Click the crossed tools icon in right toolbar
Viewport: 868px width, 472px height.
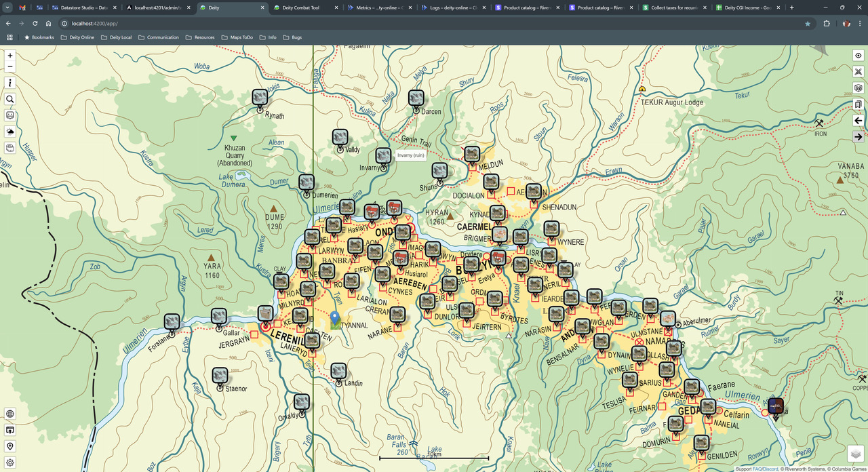[x=858, y=72]
